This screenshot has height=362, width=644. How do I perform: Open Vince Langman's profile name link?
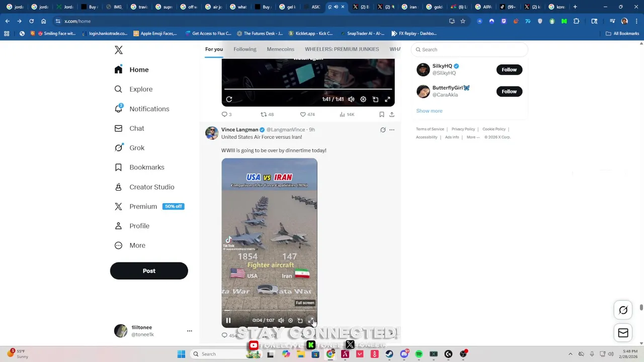point(239,130)
